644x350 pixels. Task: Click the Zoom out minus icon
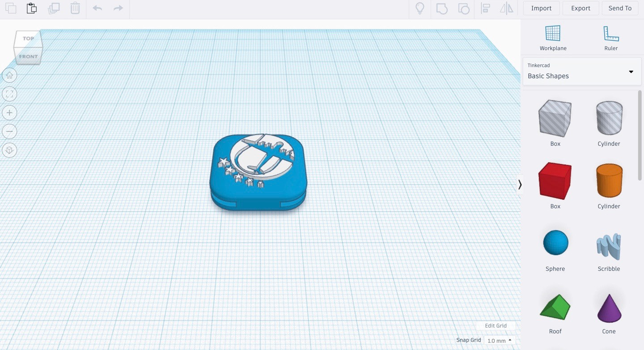click(9, 131)
